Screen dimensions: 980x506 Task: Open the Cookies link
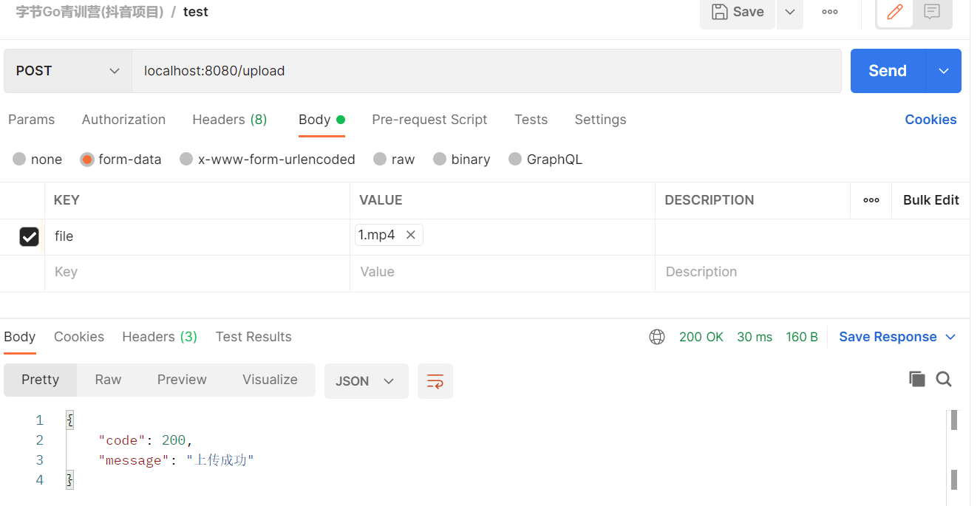930,120
